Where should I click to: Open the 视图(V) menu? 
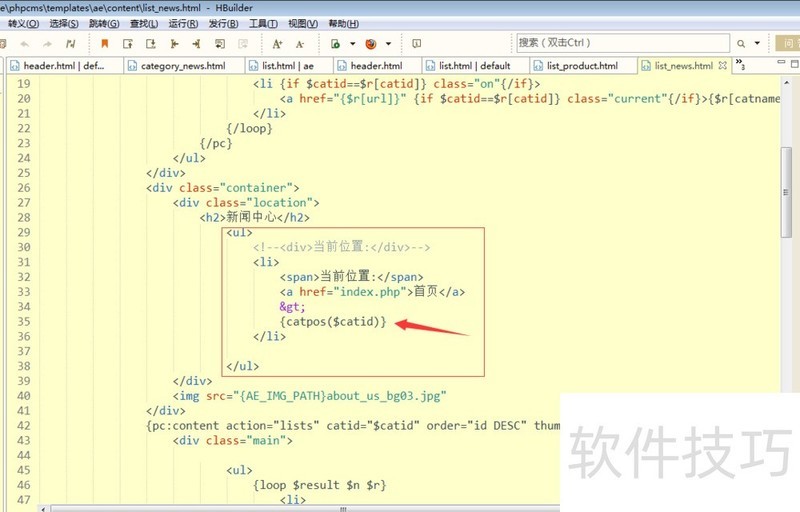pyautogui.click(x=303, y=23)
